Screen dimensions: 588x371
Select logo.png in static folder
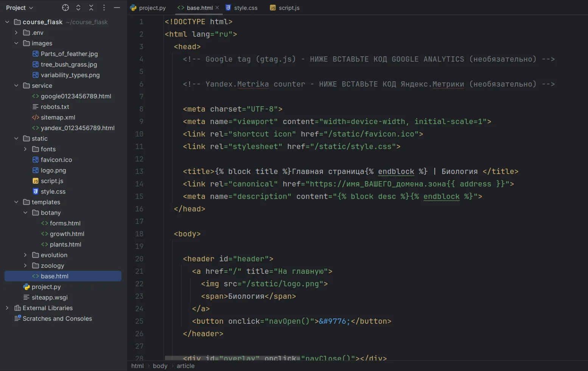[x=53, y=171]
